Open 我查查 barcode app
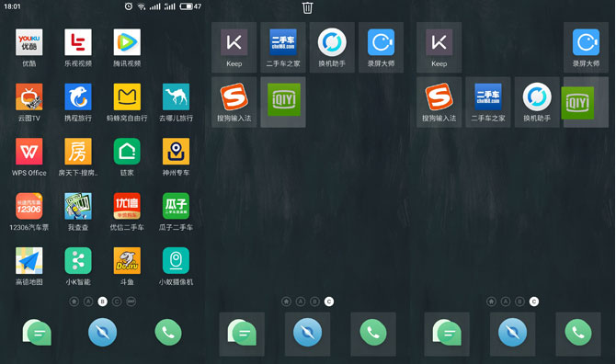Viewport: 616px width, 364px height. (78, 206)
